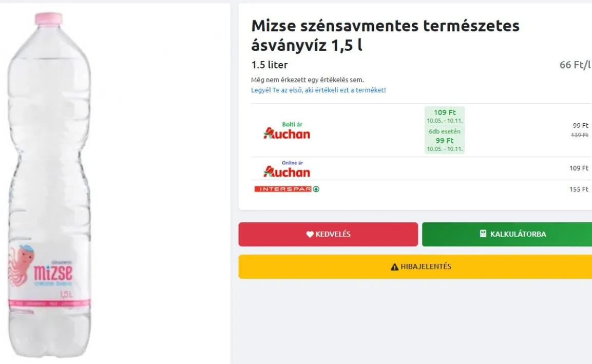The height and width of the screenshot is (364, 592).
Task: Click the heart icon on the red button
Action: pos(310,235)
